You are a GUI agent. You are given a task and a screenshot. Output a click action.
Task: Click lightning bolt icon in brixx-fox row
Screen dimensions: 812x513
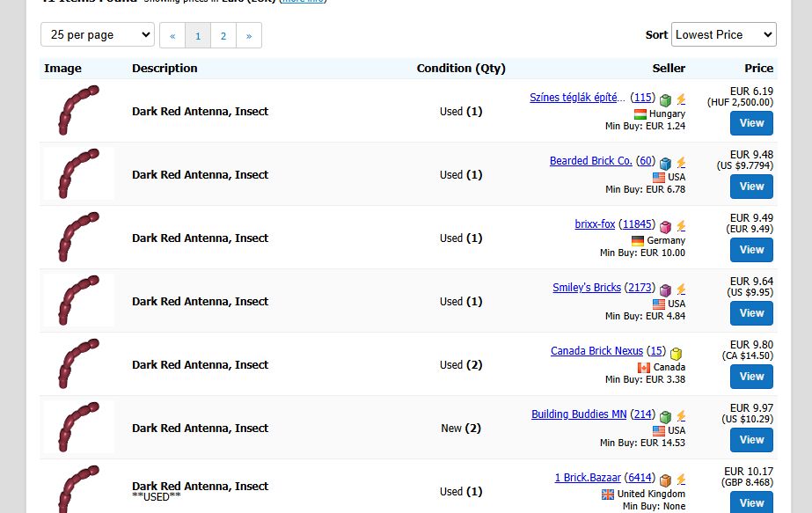(x=681, y=225)
